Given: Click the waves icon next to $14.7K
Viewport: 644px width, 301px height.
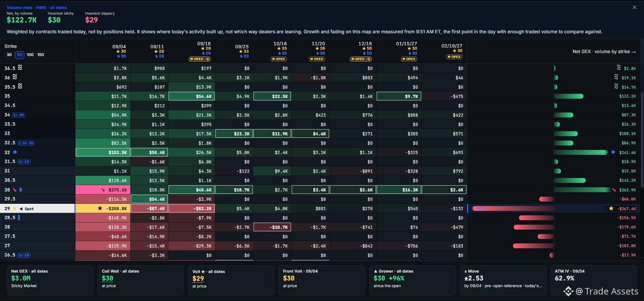Looking at the screenshot, I should 616,86.
